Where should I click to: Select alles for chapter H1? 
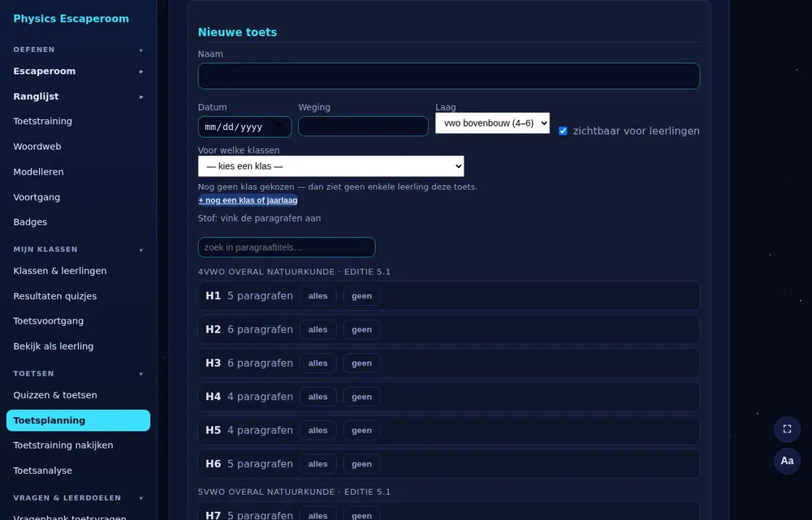[318, 296]
